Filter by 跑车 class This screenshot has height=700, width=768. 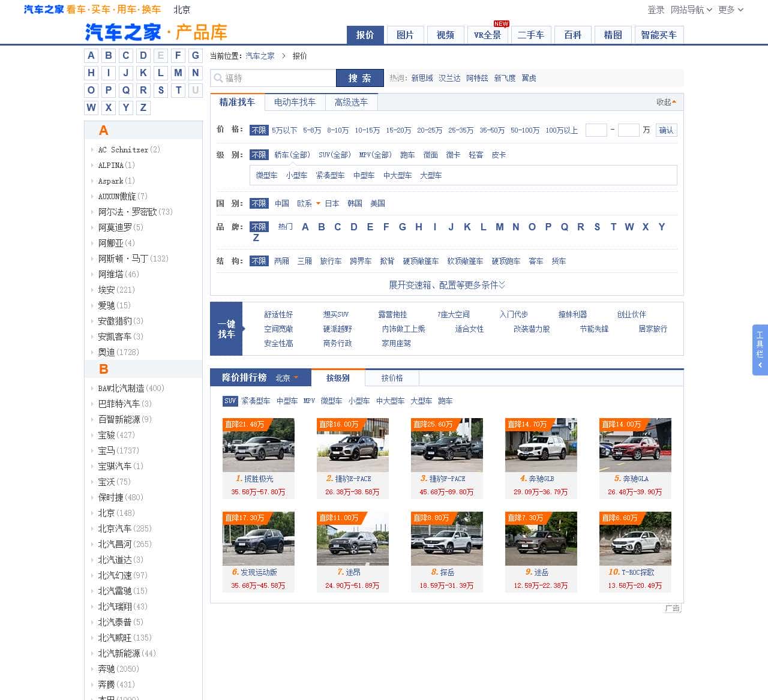[407, 155]
